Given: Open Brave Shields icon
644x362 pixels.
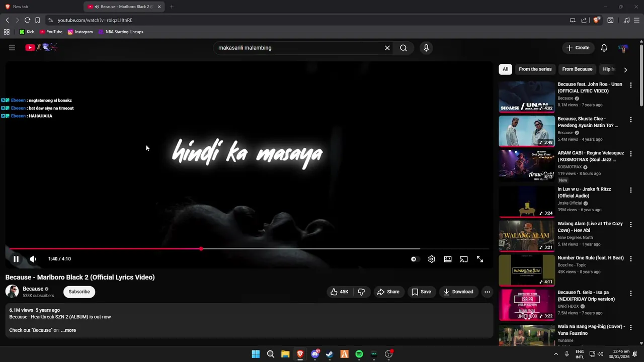Looking at the screenshot, I should [x=596, y=20].
